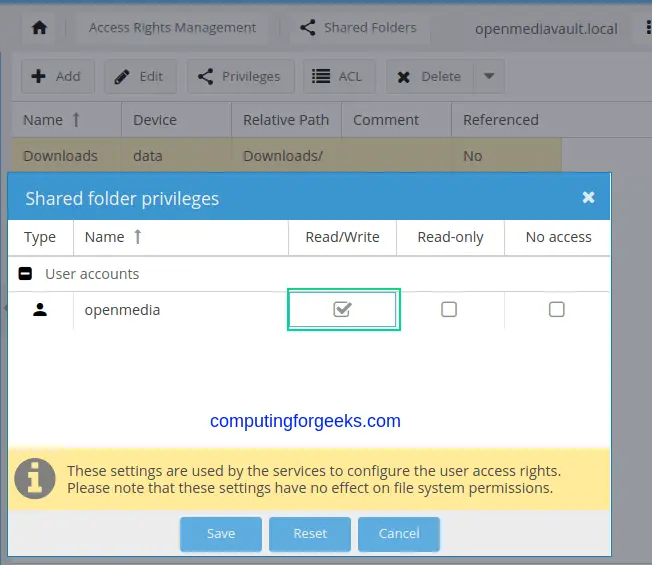
Task: Click the Relative Path column header
Action: tap(286, 120)
